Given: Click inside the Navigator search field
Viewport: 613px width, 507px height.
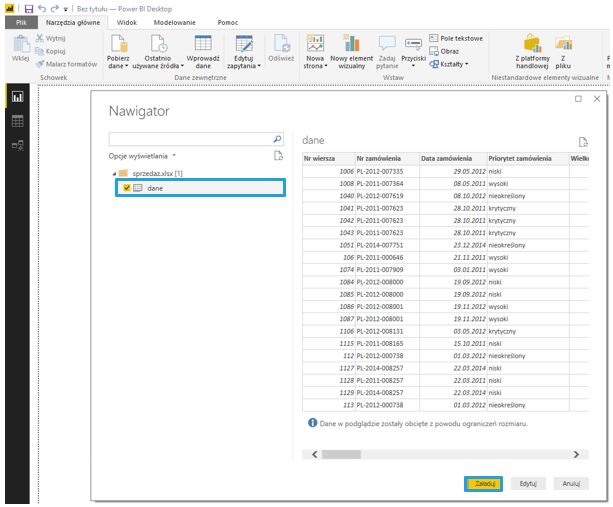Looking at the screenshot, I should pyautogui.click(x=189, y=139).
